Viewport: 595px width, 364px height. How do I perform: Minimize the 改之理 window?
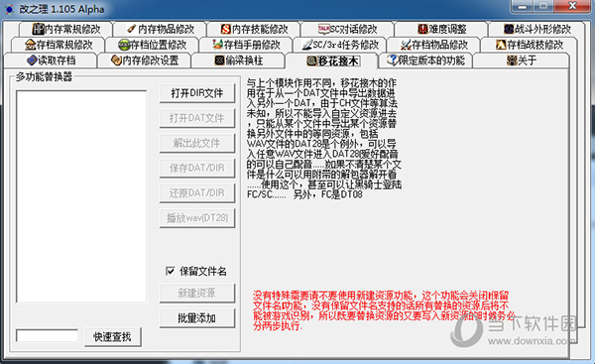coord(523,6)
